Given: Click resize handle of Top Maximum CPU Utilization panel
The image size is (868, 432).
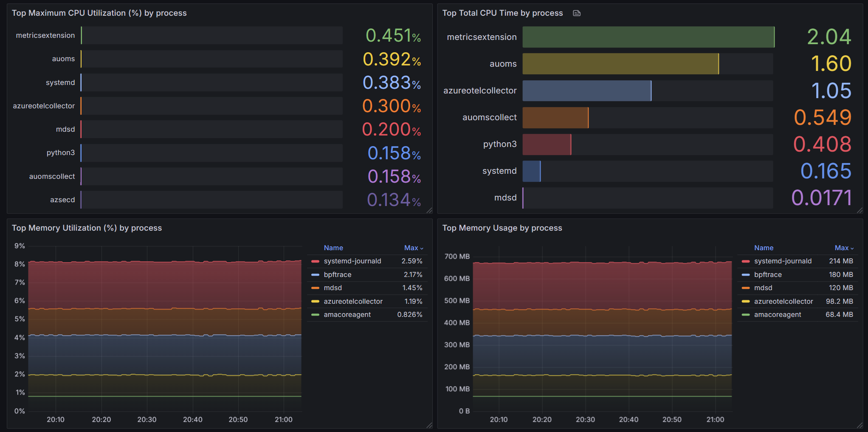Looking at the screenshot, I should (x=429, y=210).
